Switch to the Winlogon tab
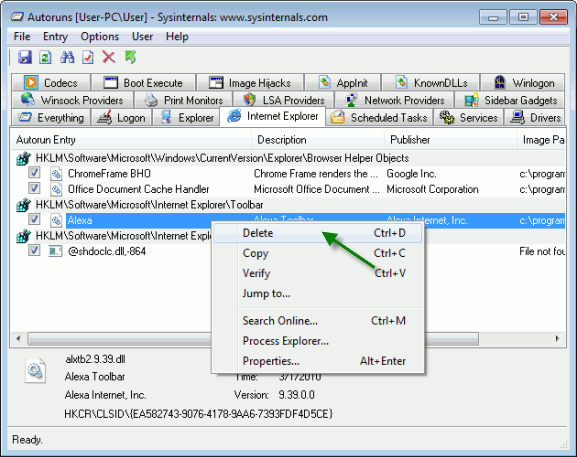Screen dimensions: 577x457 (x=523, y=82)
